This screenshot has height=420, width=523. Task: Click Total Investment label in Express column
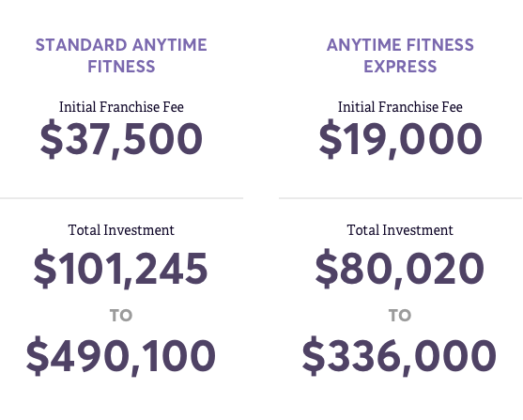tap(400, 230)
